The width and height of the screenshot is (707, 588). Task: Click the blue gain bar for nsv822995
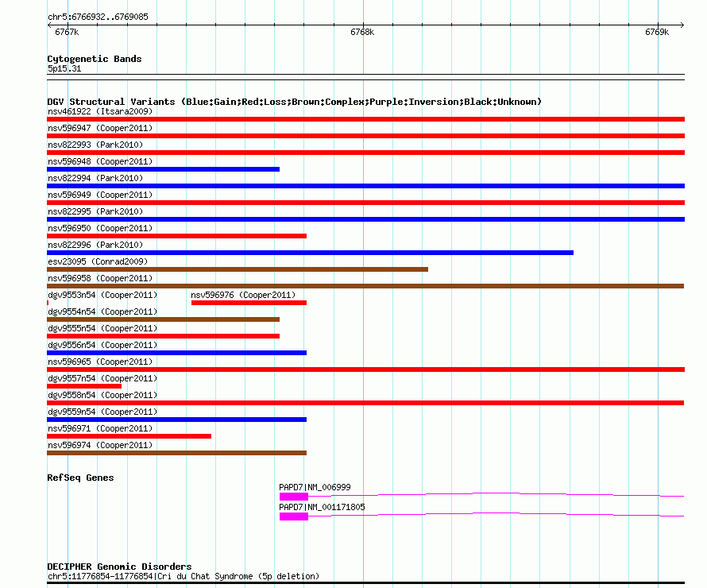[x=365, y=219]
